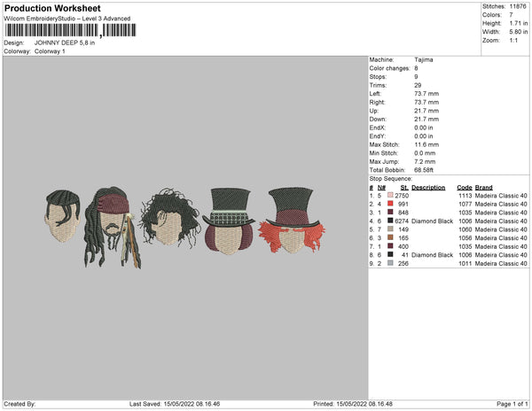The image size is (532, 411).
Task: Click the 'Code' column header
Action: point(465,188)
